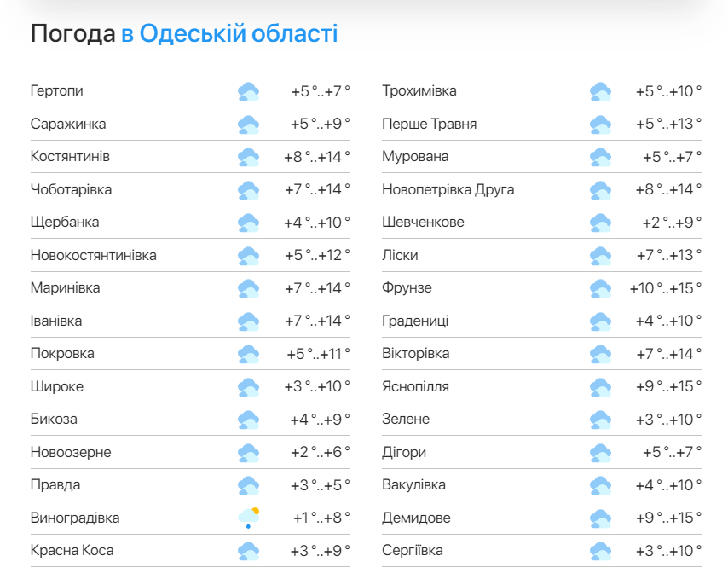728x585 pixels.
Task: Select the Костянтинів city link
Action: (70, 156)
